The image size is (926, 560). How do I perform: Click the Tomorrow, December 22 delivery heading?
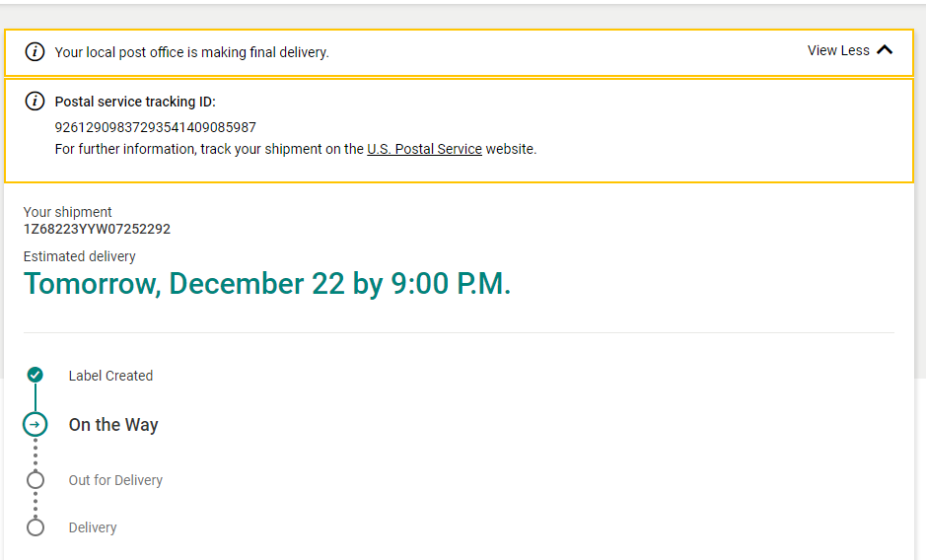[267, 284]
